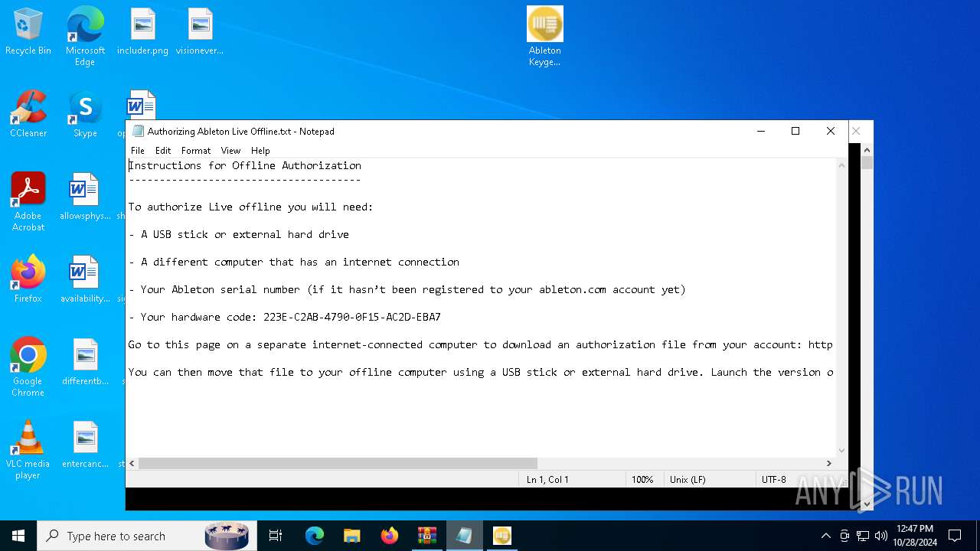
Task: Click the hardware code 223E-C2AB-4790-0F15-AC2D-EBA7
Action: [x=352, y=317]
